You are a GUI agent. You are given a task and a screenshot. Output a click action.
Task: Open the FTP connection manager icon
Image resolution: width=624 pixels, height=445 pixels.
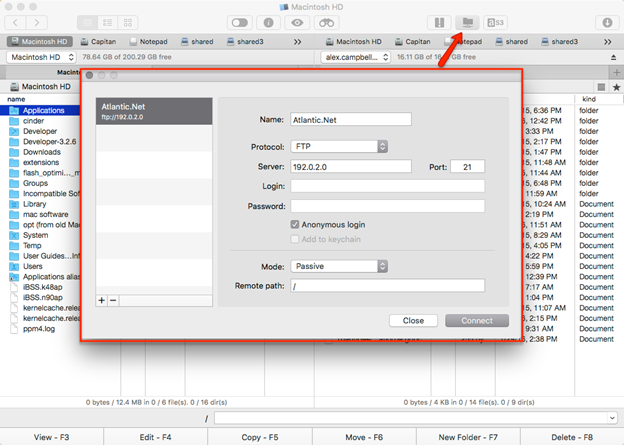tap(468, 23)
